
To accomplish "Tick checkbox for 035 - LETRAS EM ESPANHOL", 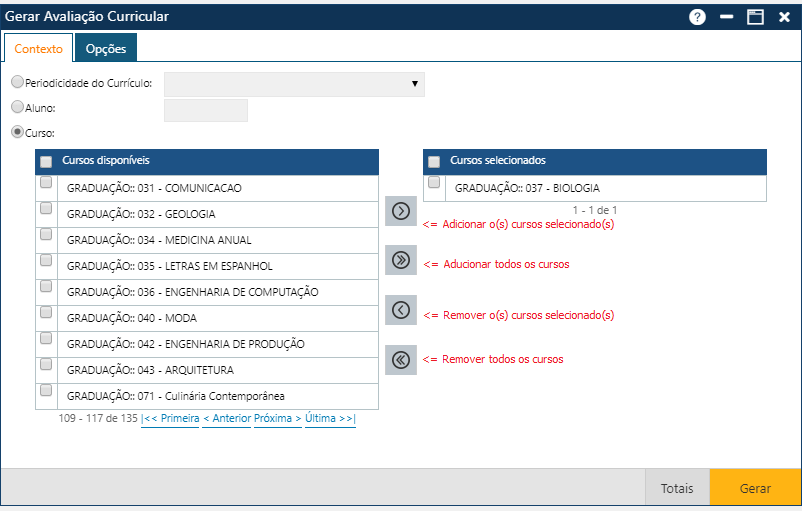I will tap(46, 260).
